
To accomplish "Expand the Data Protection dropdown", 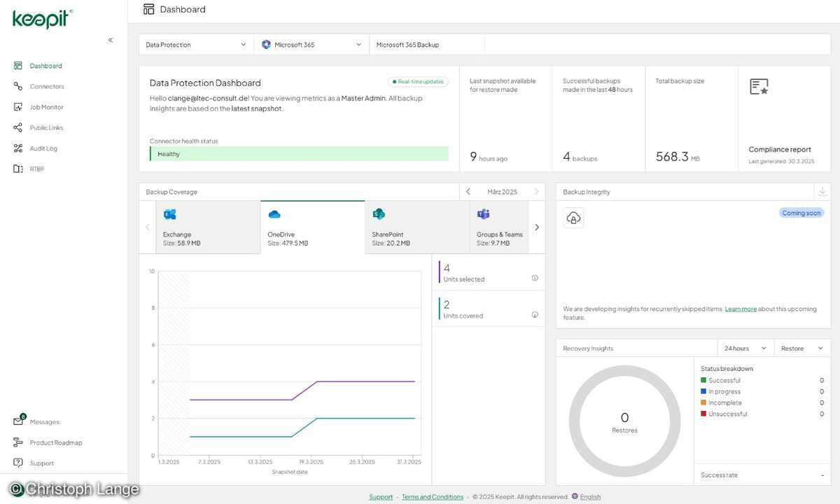I will (196, 45).
